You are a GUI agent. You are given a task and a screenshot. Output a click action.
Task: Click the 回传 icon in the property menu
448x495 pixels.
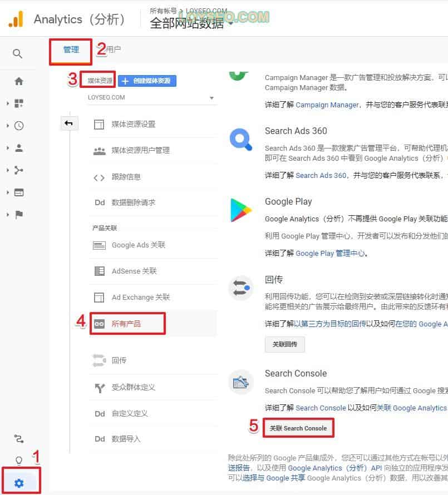coord(99,360)
